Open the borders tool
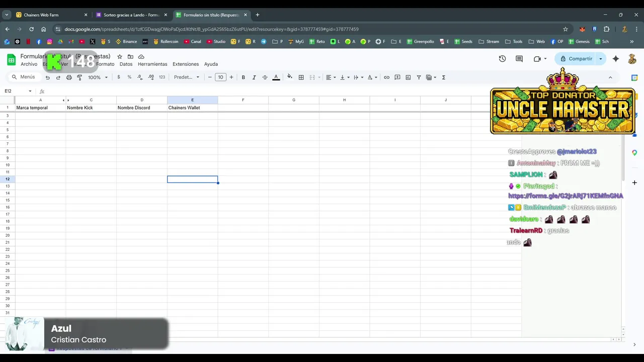 (x=301, y=77)
